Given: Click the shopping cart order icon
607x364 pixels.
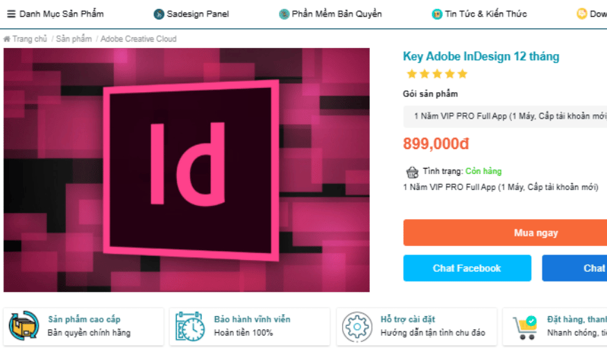Looking at the screenshot, I should [525, 328].
